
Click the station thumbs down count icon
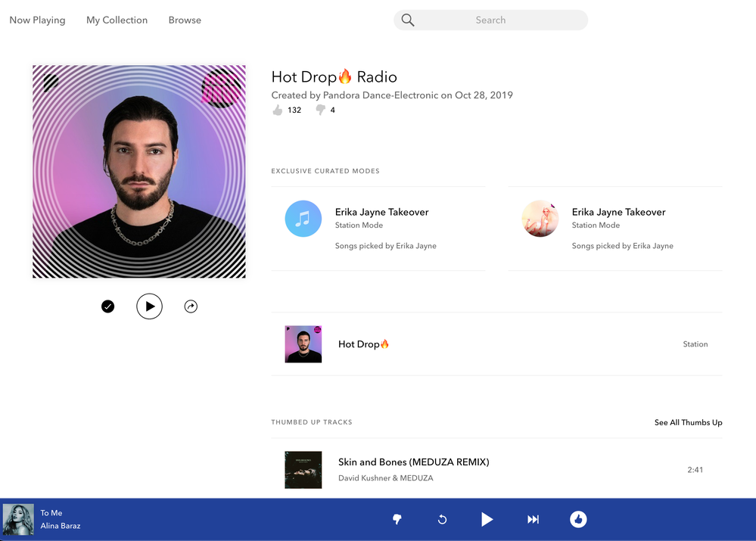[x=320, y=110]
